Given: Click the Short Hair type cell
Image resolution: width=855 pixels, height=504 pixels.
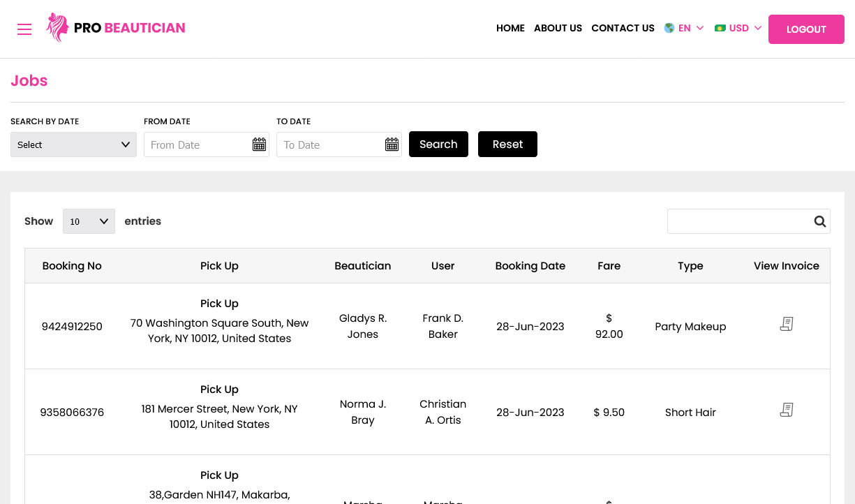Looking at the screenshot, I should (x=690, y=413).
